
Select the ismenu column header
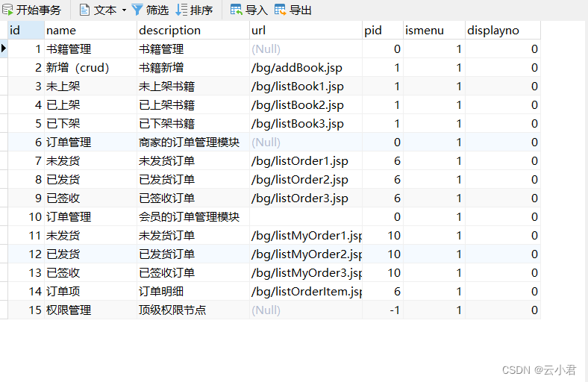coord(434,30)
